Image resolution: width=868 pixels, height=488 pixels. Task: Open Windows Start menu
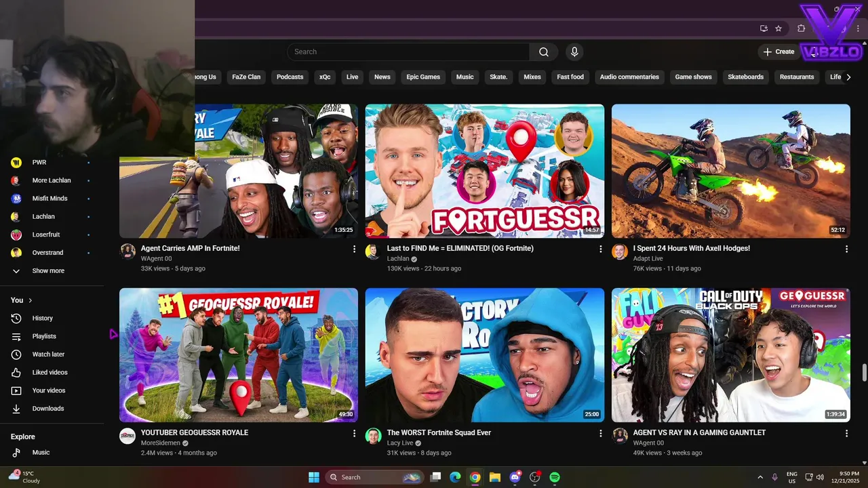pyautogui.click(x=314, y=477)
